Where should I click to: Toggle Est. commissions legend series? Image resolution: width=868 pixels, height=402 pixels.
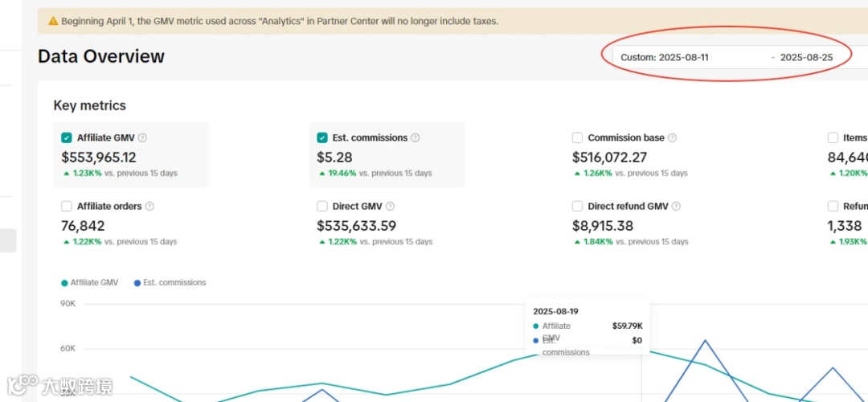(x=170, y=283)
